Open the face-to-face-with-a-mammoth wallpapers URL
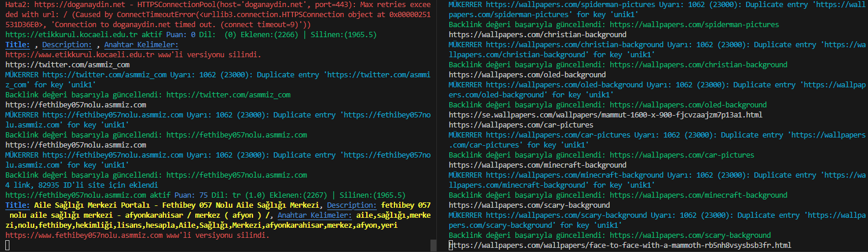This screenshot has width=868, height=252. [x=620, y=245]
